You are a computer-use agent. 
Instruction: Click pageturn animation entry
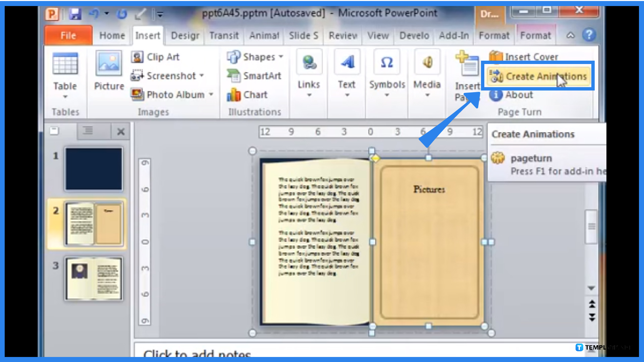pos(531,158)
